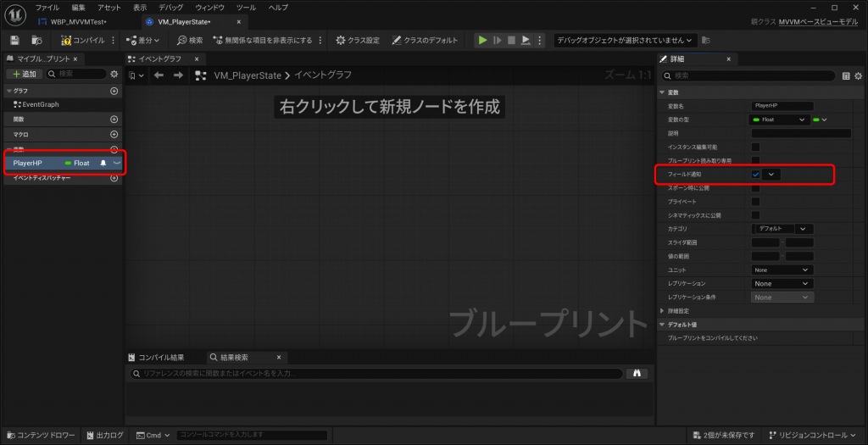Open the My Blueprint panel gear settings

point(114,75)
